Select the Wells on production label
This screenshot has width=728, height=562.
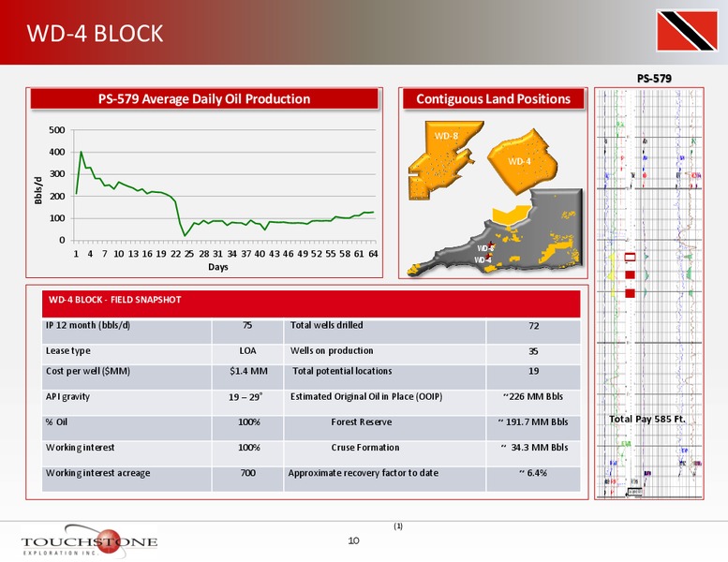pos(332,351)
